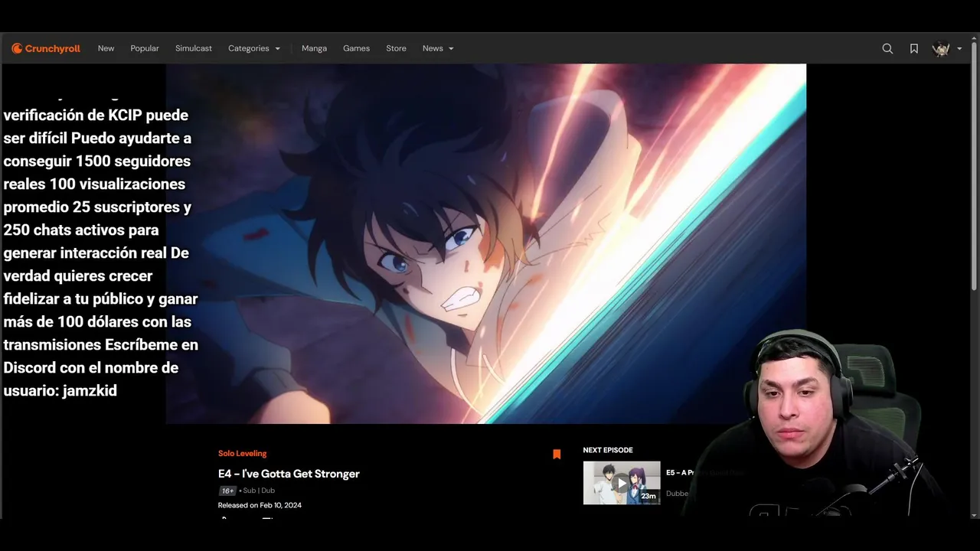
Task: Expand the Categories dropdown
Action: pyautogui.click(x=254, y=48)
